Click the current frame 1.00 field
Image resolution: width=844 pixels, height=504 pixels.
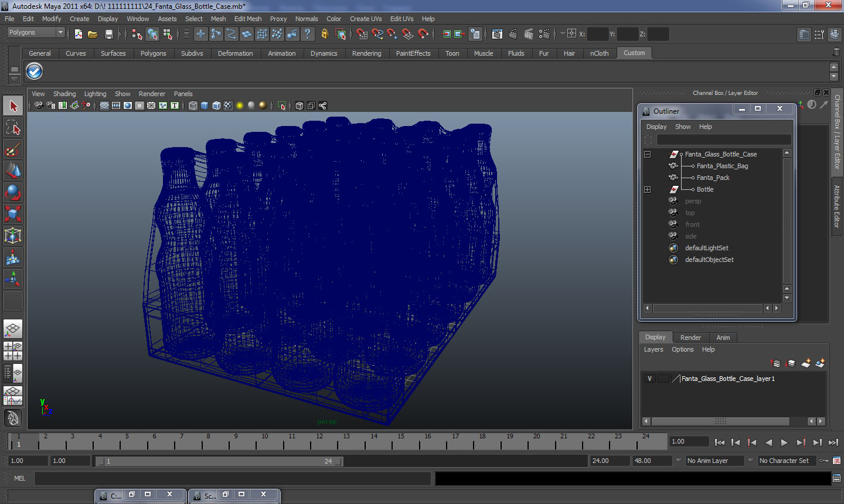click(x=689, y=441)
